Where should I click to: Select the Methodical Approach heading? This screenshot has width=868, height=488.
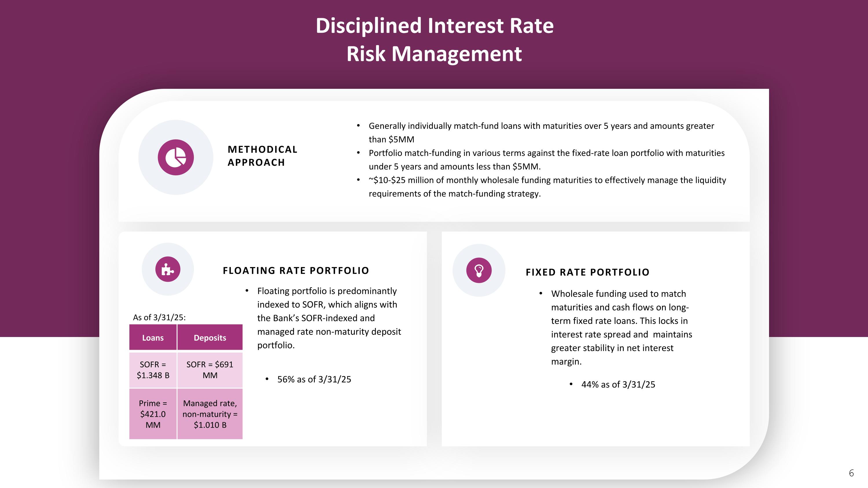262,156
